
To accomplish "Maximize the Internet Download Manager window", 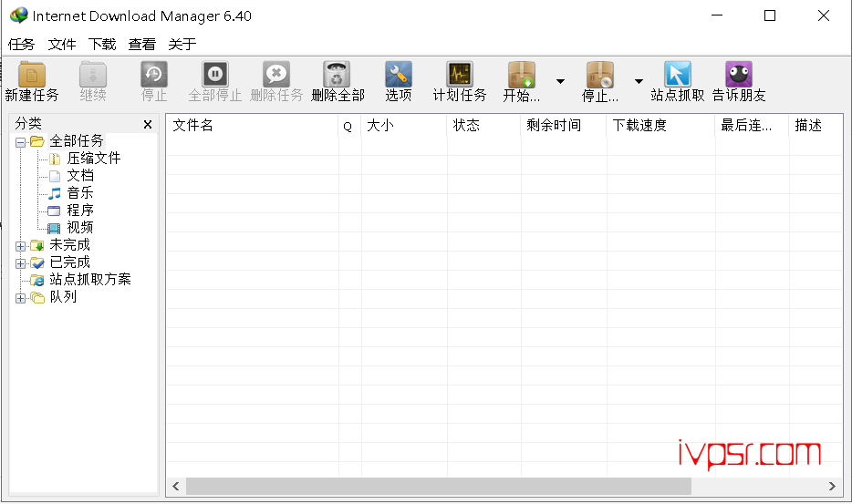I will (770, 15).
